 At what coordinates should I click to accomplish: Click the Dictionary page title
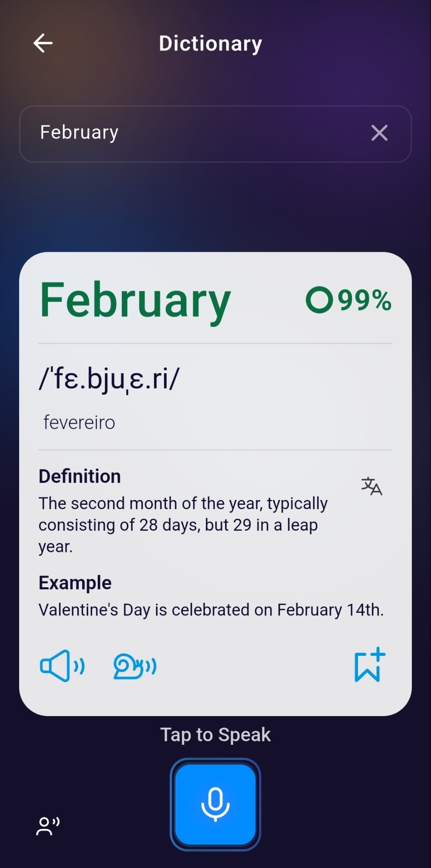[x=210, y=43]
